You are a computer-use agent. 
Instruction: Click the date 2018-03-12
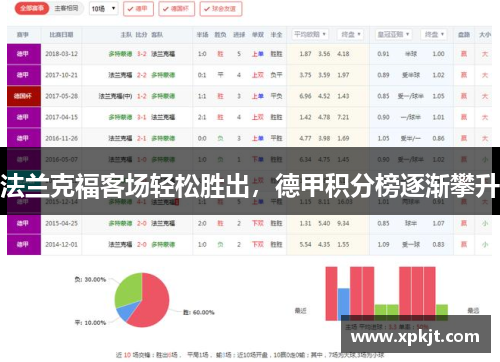point(61,54)
